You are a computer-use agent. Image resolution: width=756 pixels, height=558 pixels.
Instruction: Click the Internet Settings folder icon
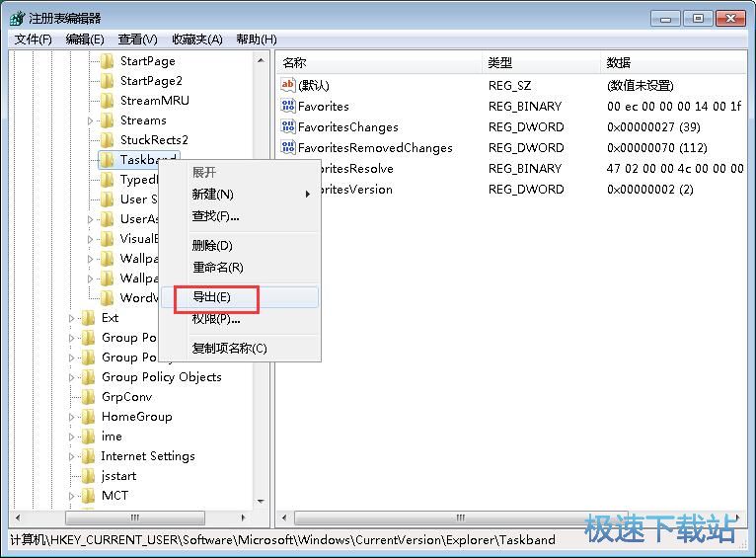88,456
